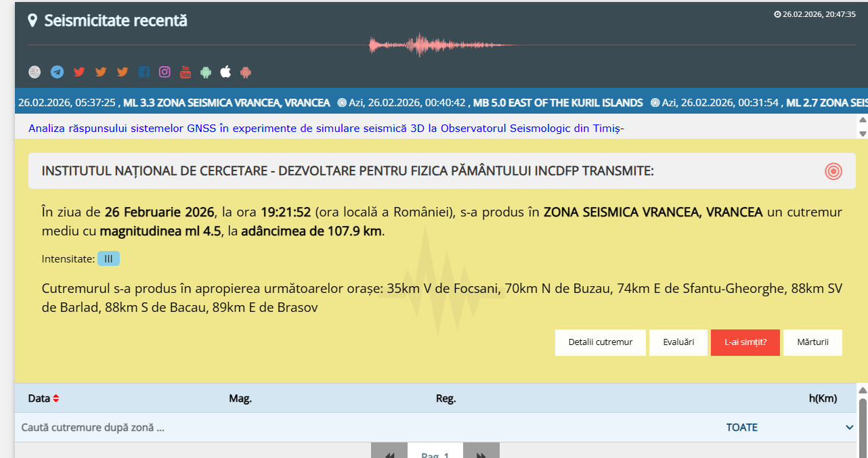Screen dimensions: 868x458
Task: Open the Mărturii button
Action: (x=812, y=342)
